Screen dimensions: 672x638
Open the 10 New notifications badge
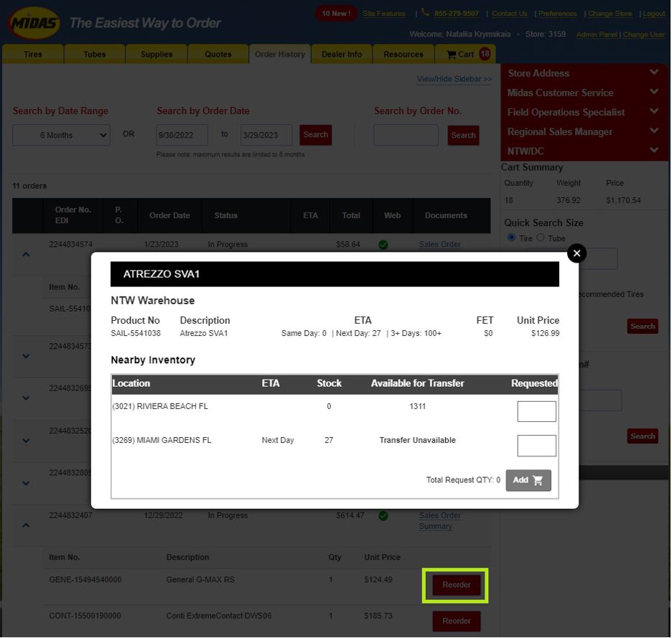[x=336, y=14]
